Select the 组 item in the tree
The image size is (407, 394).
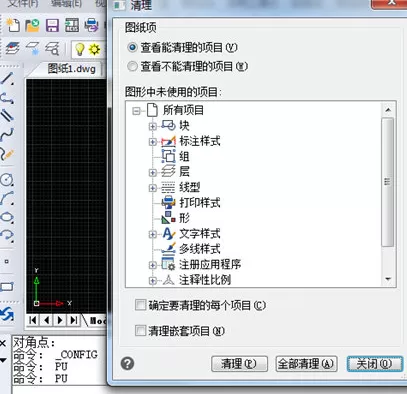coord(184,156)
